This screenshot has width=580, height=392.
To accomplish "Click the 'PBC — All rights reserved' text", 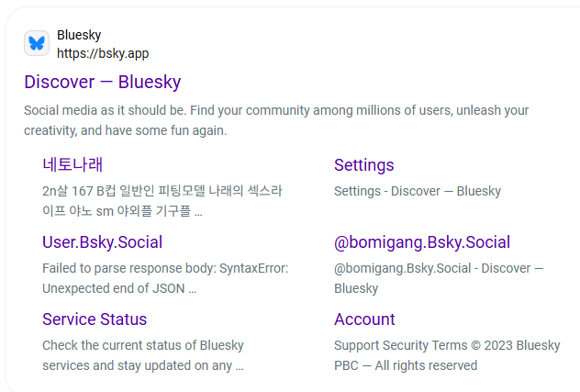I will point(406,365).
